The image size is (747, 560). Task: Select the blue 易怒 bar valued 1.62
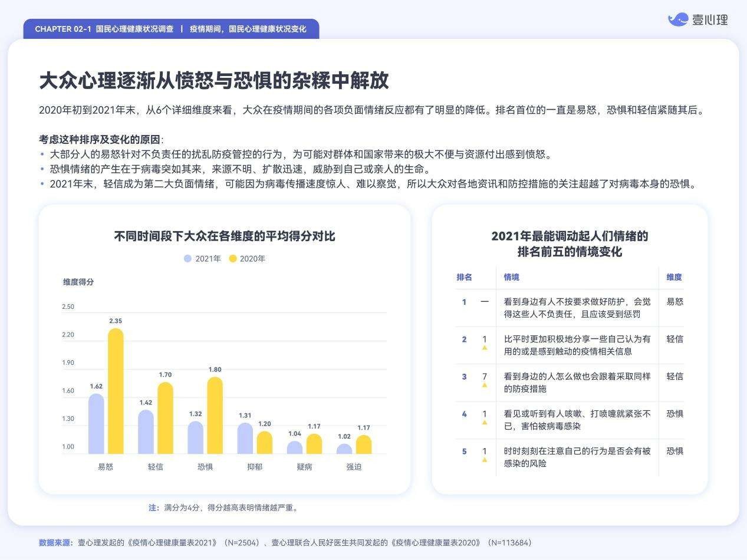pyautogui.click(x=96, y=424)
